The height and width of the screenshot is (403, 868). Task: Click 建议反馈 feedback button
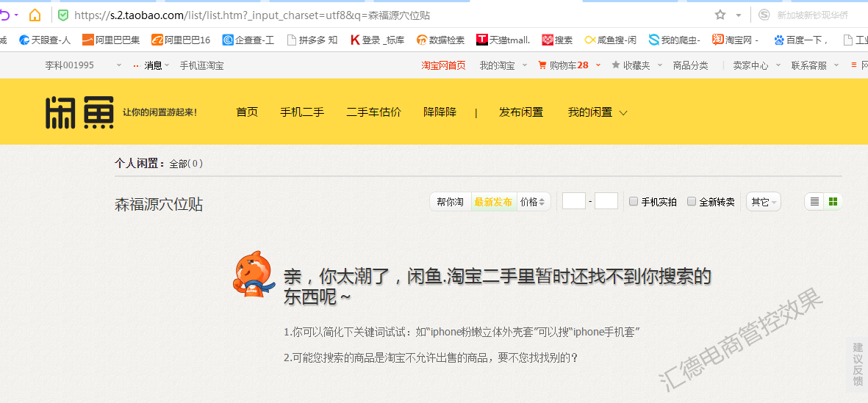(x=858, y=364)
